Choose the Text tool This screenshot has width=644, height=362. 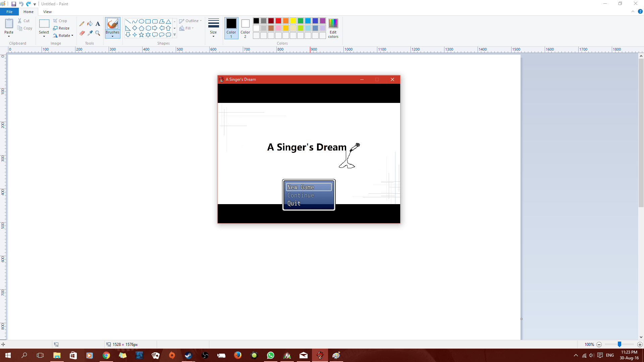98,24
